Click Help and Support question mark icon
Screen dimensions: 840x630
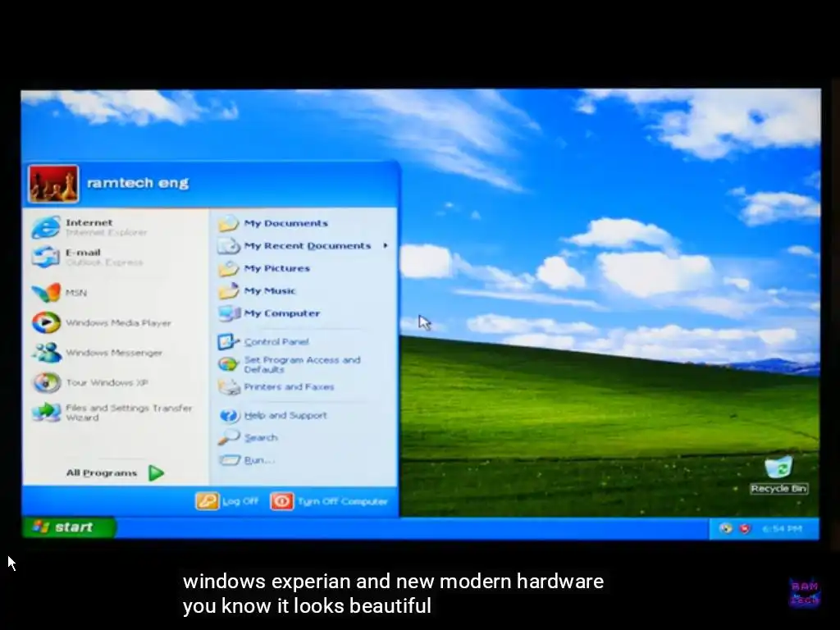(230, 415)
